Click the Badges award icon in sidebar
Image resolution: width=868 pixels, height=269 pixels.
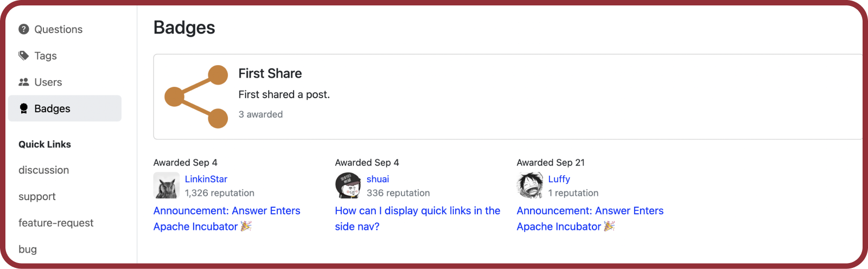point(24,108)
